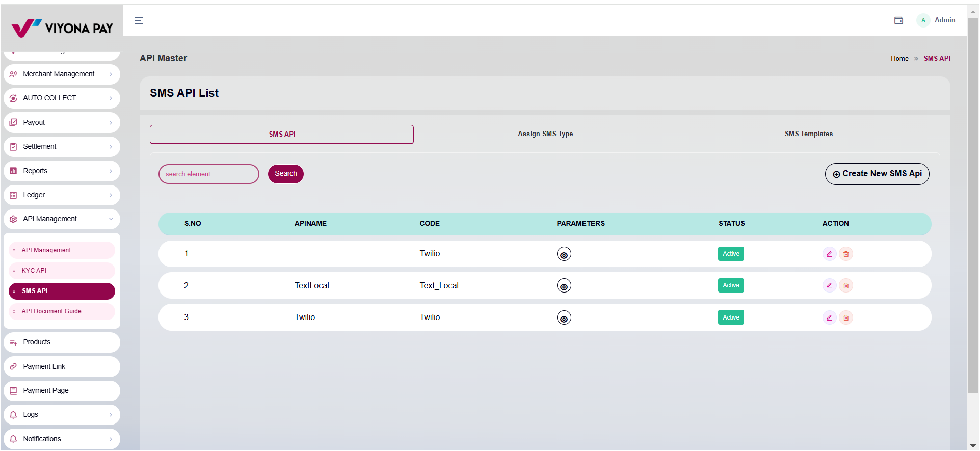The image size is (980, 451).
Task: Open Products sidebar link
Action: (x=62, y=342)
